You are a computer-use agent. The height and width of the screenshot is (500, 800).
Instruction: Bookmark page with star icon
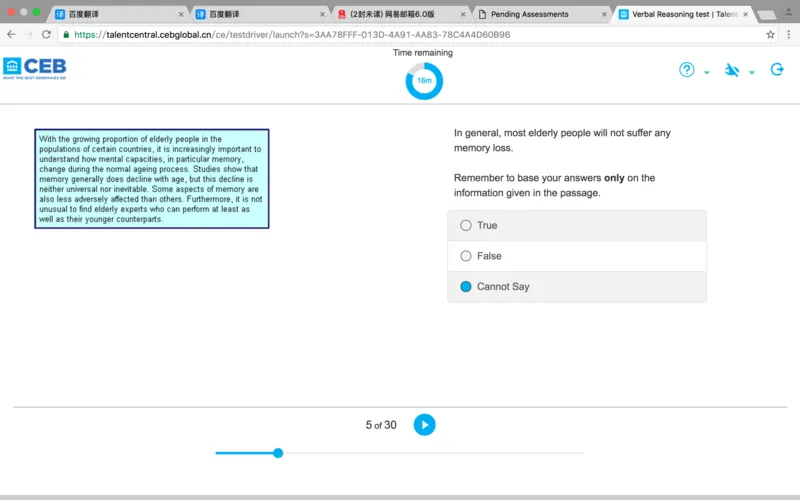770,34
